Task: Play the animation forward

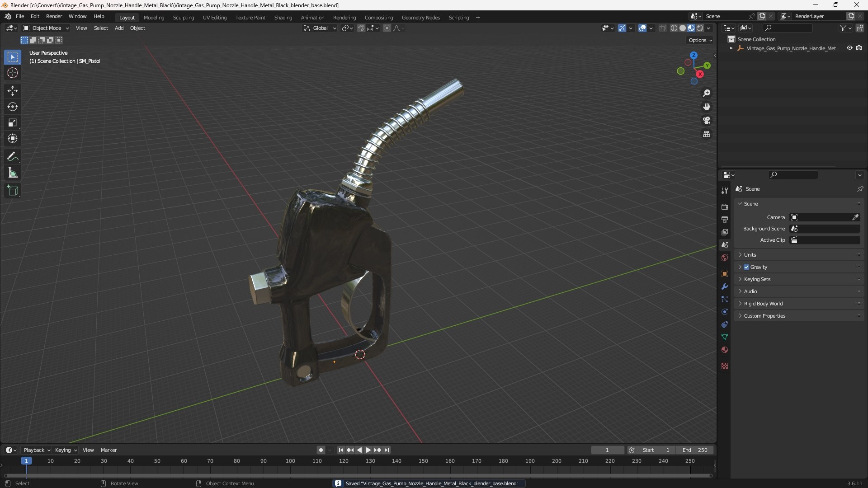Action: pyautogui.click(x=368, y=450)
